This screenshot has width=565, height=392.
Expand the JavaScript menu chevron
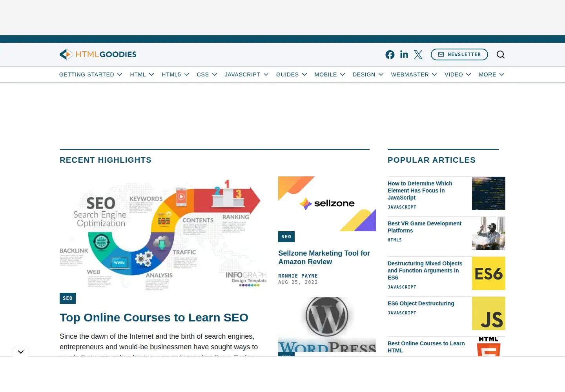tap(266, 74)
